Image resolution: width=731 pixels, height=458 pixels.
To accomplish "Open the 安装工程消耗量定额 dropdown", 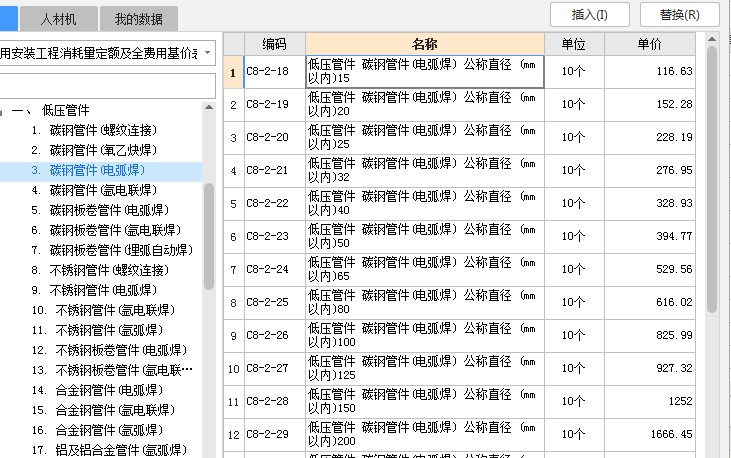I will [x=207, y=53].
